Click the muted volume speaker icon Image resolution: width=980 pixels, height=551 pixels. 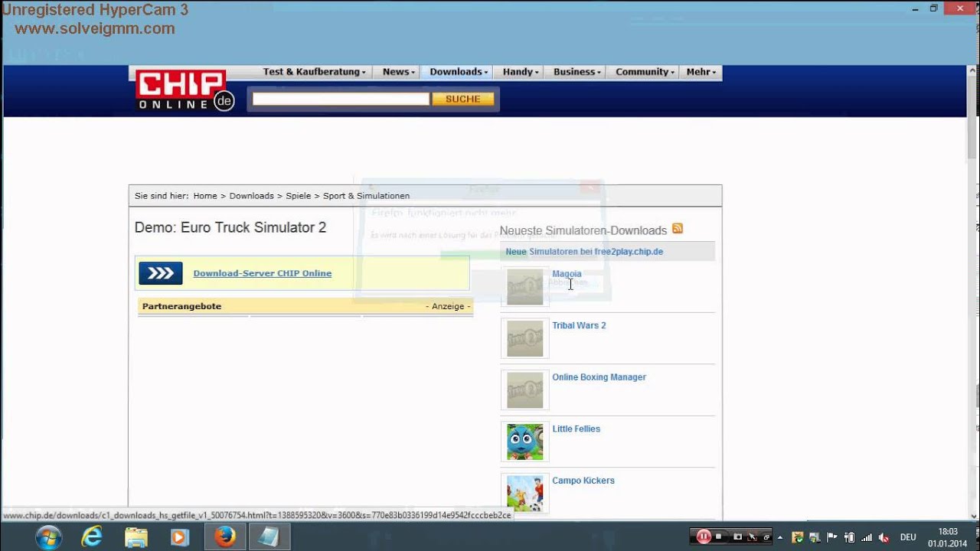884,537
